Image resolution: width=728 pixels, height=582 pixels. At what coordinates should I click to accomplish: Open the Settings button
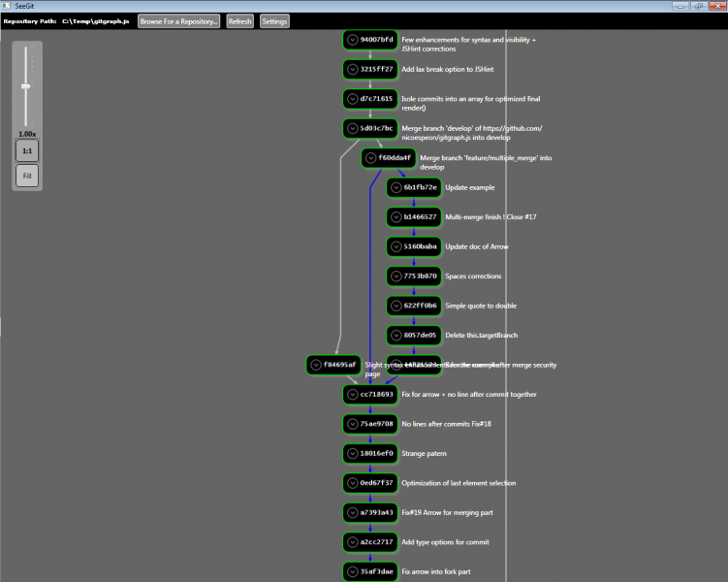click(274, 20)
